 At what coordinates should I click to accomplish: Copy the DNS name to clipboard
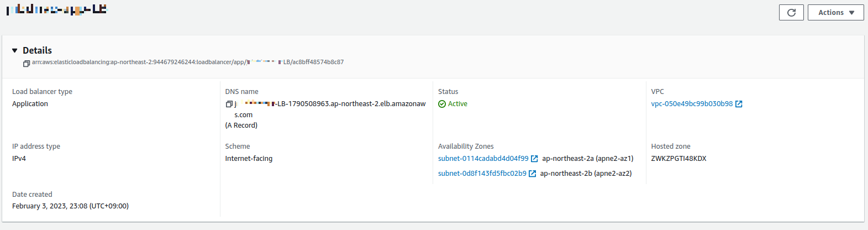tap(229, 104)
